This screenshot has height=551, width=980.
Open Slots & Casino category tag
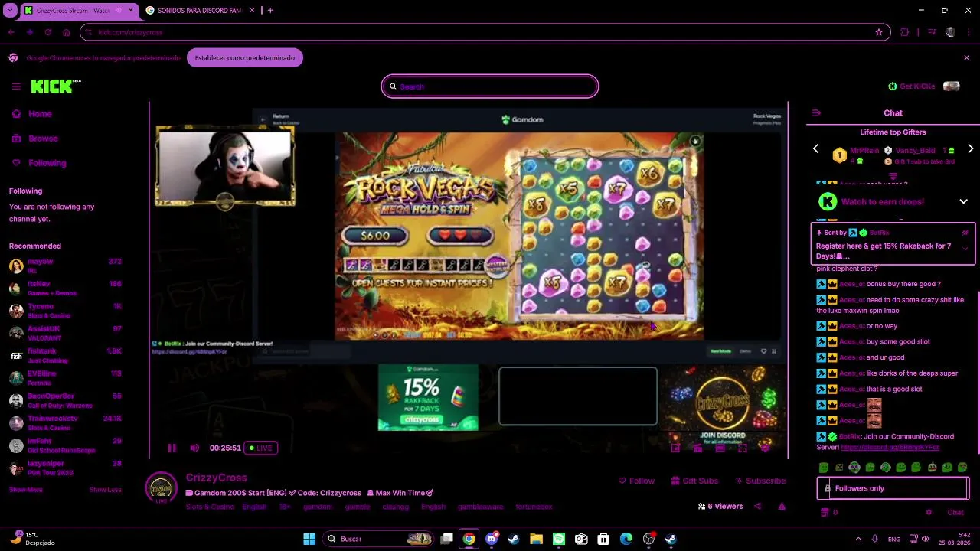point(210,507)
